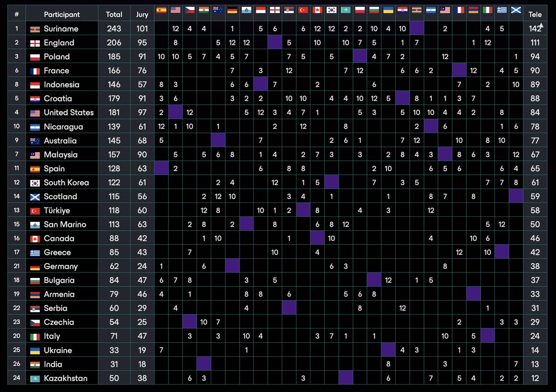The image size is (556, 392).
Task: Select the Serbia flag column header
Action: [x=289, y=10]
